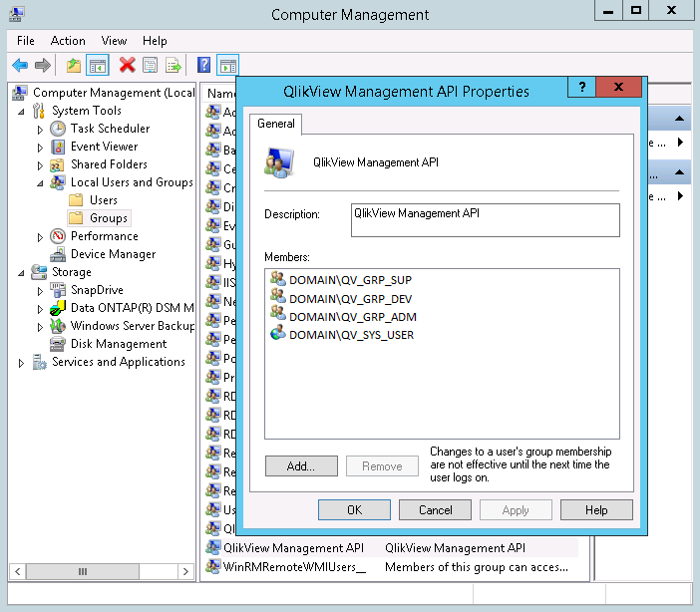Click the Add... button
This screenshot has height=612, width=700.
coord(301,466)
